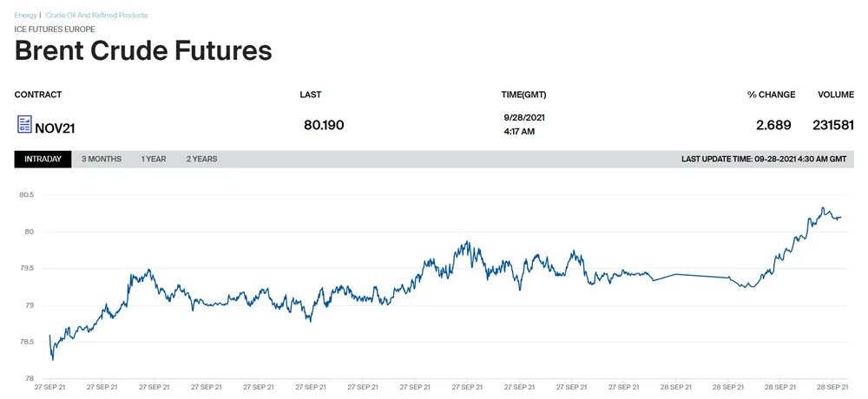Open Crude Oil And Refined Products breadcrumb
This screenshot has height=399, width=868.
pos(96,16)
